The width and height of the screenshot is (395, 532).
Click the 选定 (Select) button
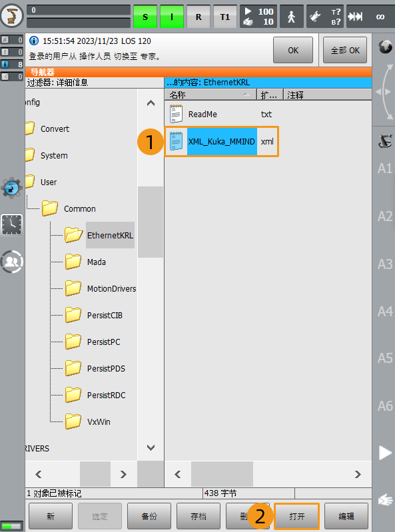[x=100, y=517]
